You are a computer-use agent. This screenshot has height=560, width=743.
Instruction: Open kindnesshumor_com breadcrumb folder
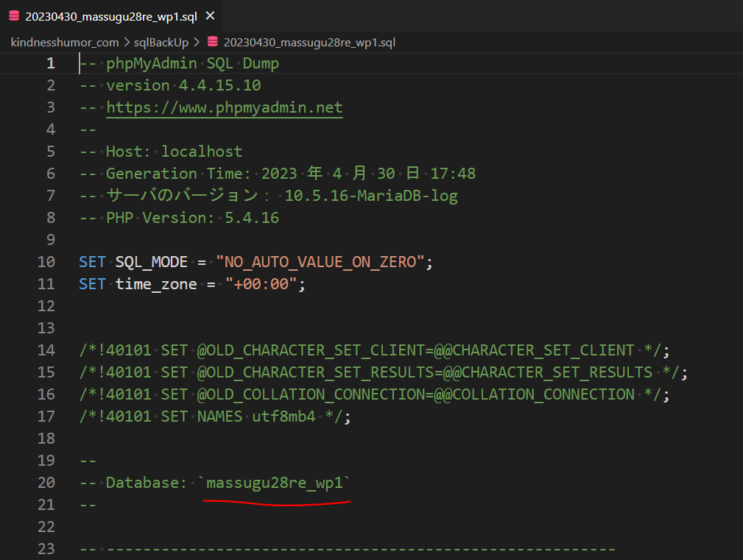[65, 43]
